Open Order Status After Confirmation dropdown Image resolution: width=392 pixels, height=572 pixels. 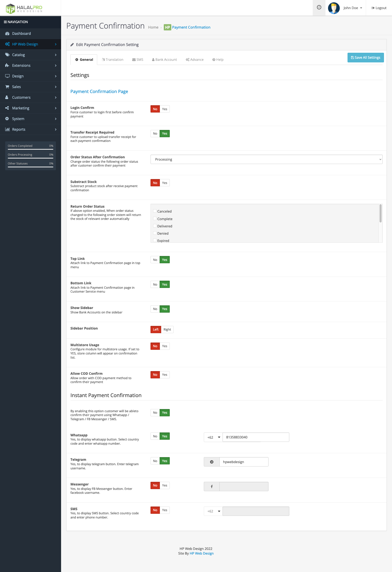tap(266, 159)
